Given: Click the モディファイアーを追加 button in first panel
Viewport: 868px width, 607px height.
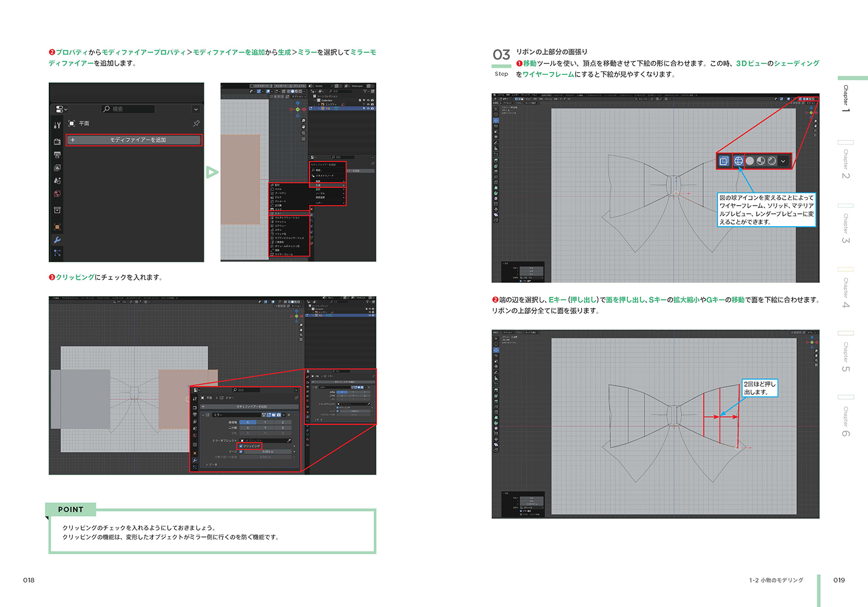Looking at the screenshot, I should 134,140.
